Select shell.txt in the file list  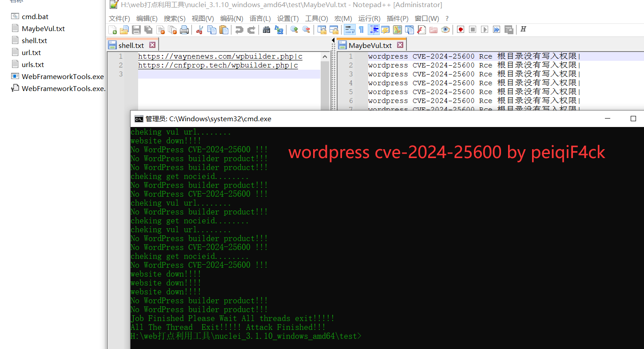[x=29, y=40]
